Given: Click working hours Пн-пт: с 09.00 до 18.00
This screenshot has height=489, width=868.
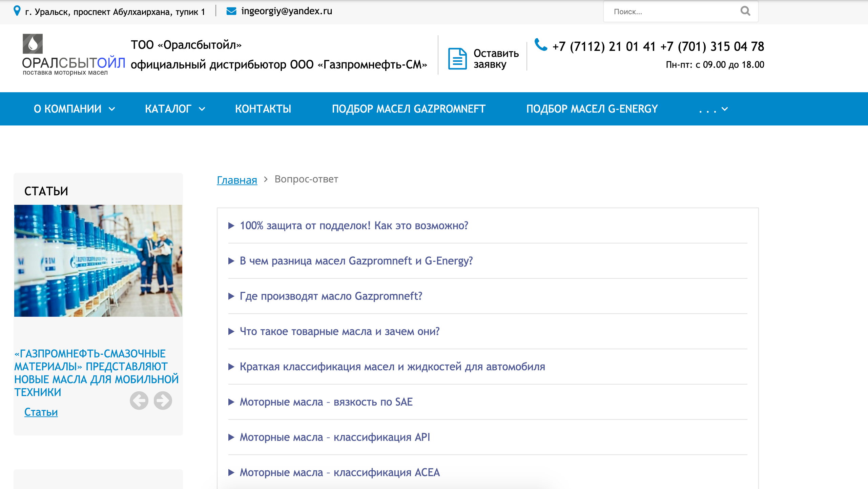Looking at the screenshot, I should (x=715, y=64).
